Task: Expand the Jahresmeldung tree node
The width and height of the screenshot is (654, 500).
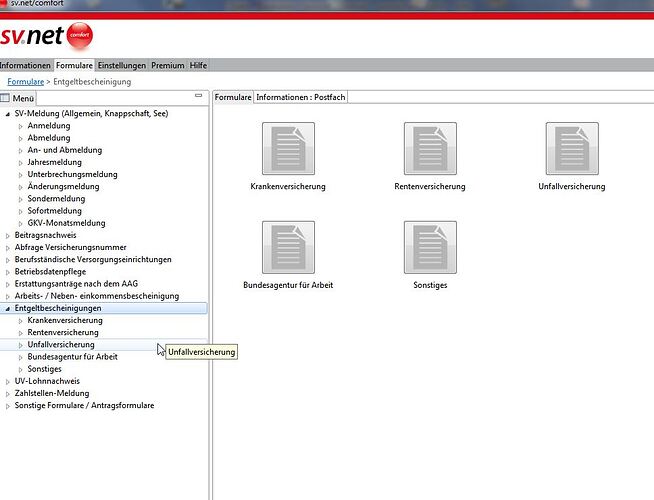Action: click(x=20, y=163)
